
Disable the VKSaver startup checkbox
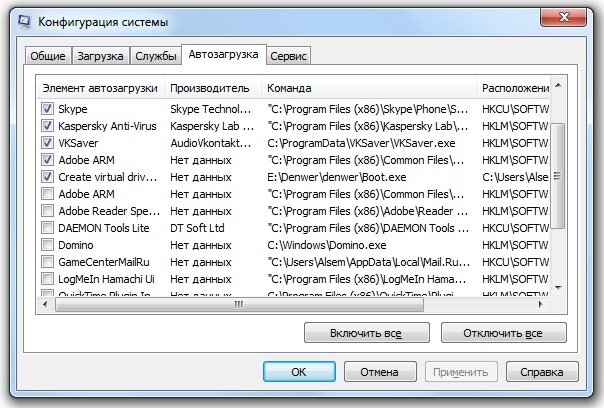[x=47, y=143]
